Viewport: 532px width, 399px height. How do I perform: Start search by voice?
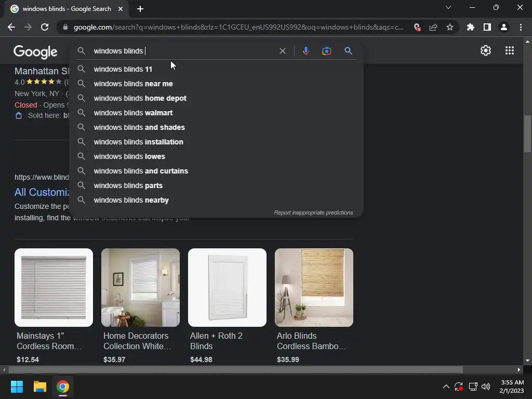305,51
